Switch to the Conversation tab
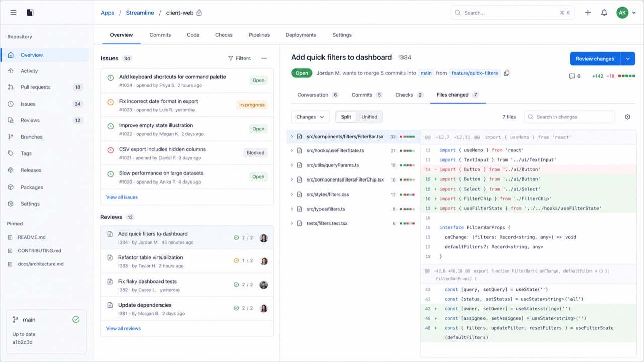This screenshot has width=644, height=362. (x=318, y=95)
